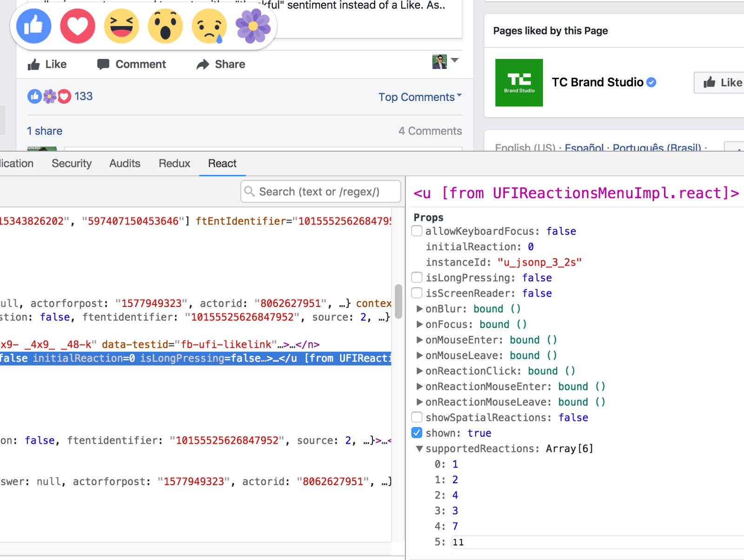Image resolution: width=744 pixels, height=560 pixels.
Task: Switch to the Redux devtools tab
Action: [174, 164]
